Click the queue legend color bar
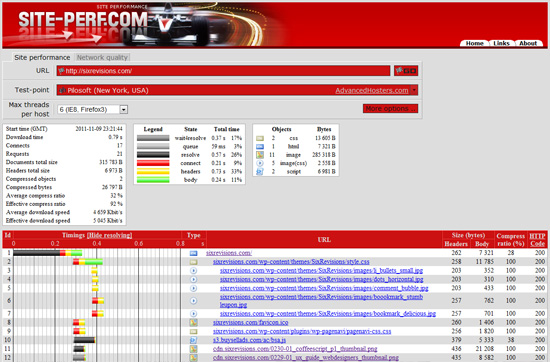 [153, 146]
